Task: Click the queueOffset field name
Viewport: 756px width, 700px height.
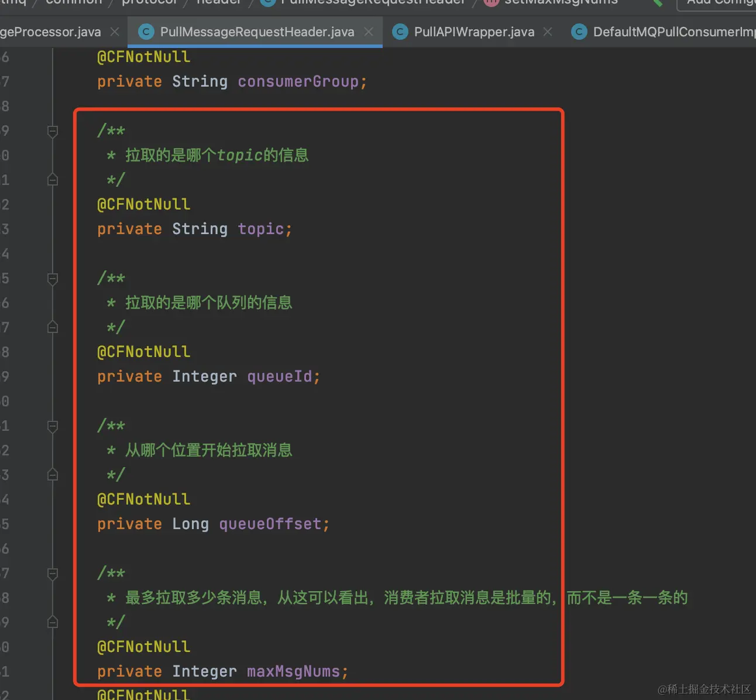Action: [270, 524]
